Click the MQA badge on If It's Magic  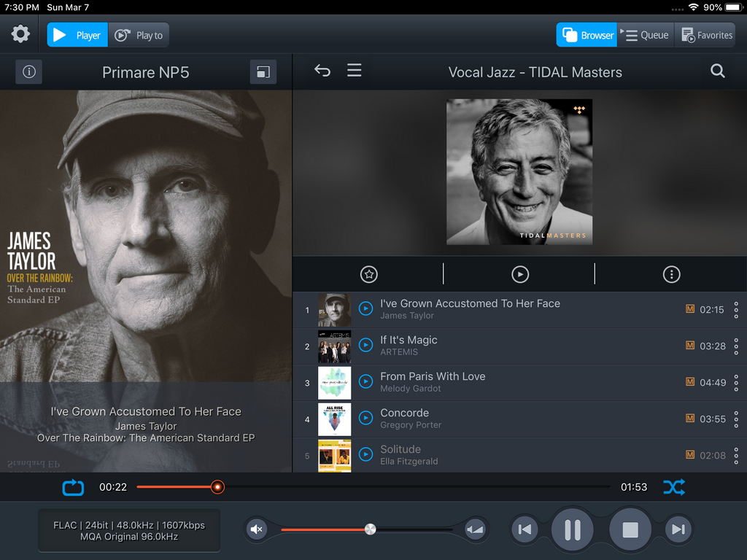click(x=690, y=345)
